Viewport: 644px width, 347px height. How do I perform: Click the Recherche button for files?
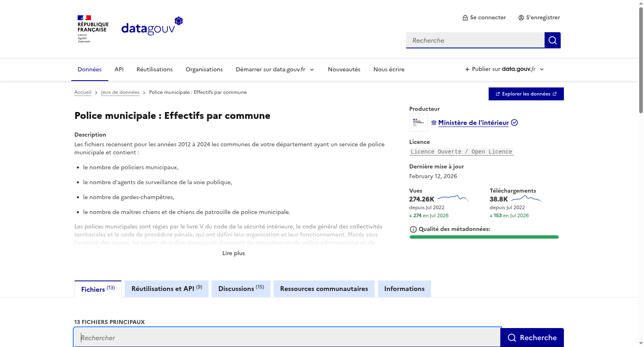pos(532,338)
